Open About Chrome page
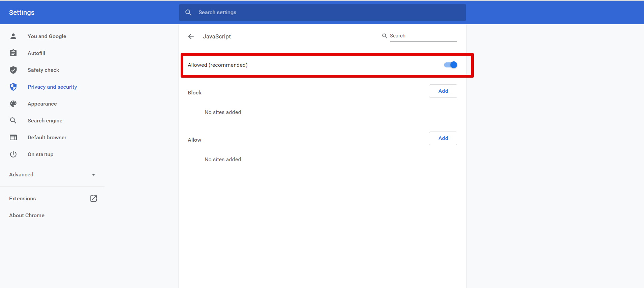 click(27, 215)
